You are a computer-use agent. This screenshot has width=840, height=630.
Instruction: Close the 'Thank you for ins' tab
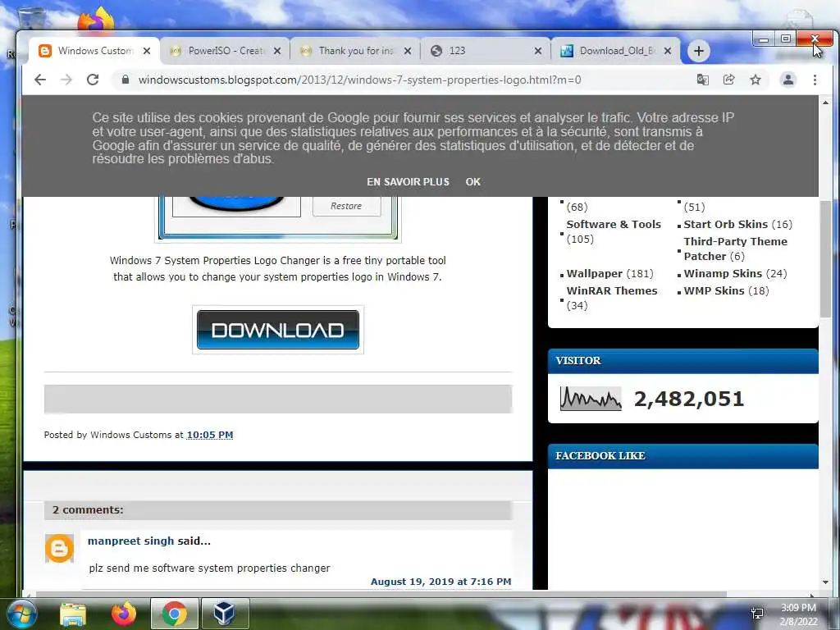tap(408, 51)
